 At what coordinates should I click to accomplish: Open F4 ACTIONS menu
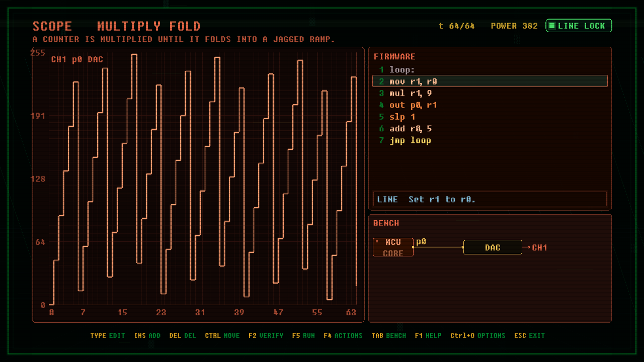[343, 335]
